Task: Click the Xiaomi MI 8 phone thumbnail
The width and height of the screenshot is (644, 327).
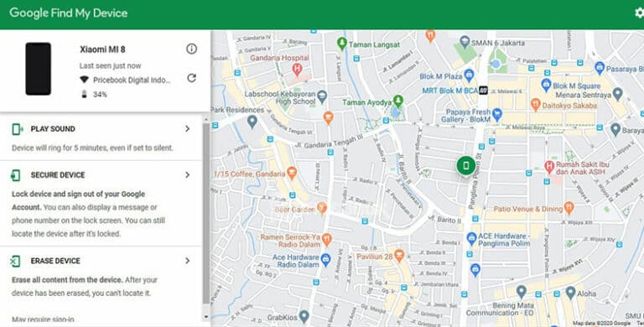Action: click(x=39, y=69)
